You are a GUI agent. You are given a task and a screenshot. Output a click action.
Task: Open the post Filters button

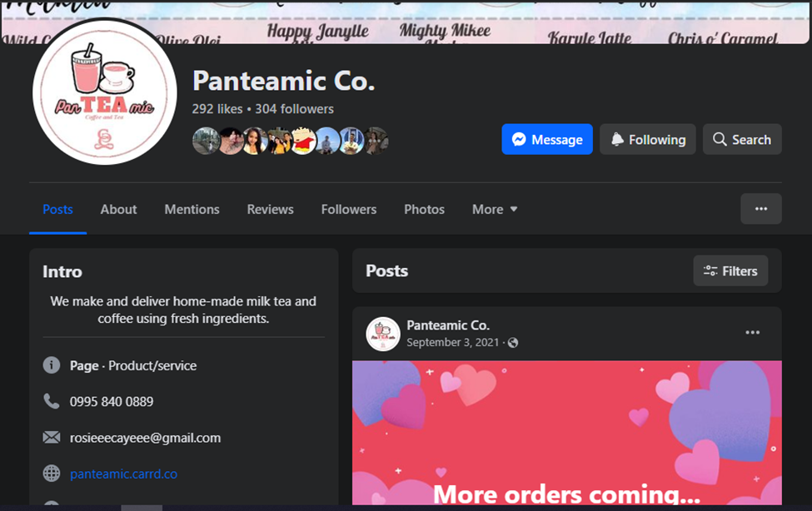pyautogui.click(x=730, y=270)
